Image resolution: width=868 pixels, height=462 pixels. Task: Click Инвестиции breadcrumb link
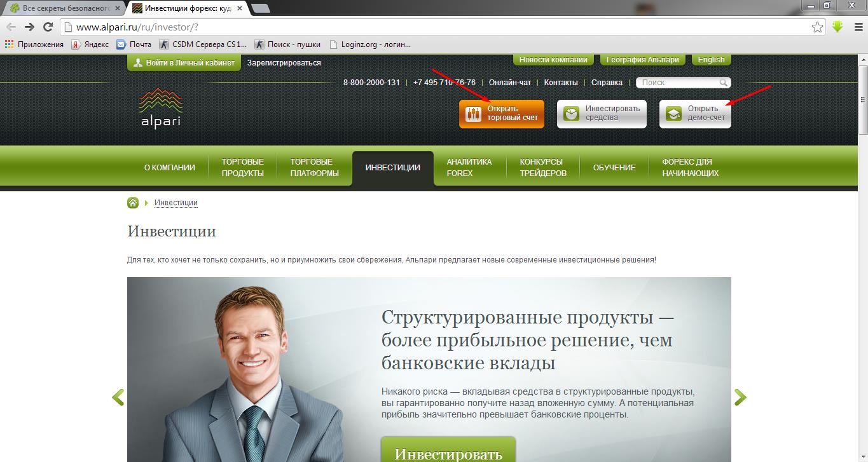click(176, 203)
